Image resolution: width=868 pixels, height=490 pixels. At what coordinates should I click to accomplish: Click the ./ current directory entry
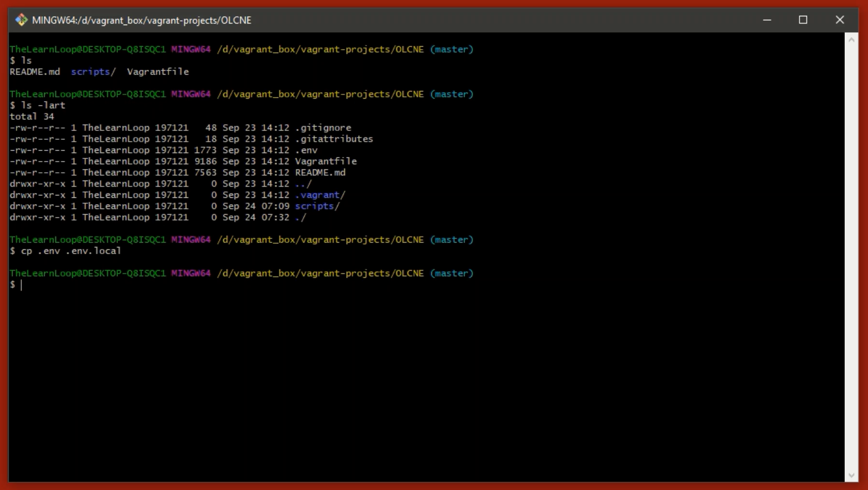click(300, 218)
